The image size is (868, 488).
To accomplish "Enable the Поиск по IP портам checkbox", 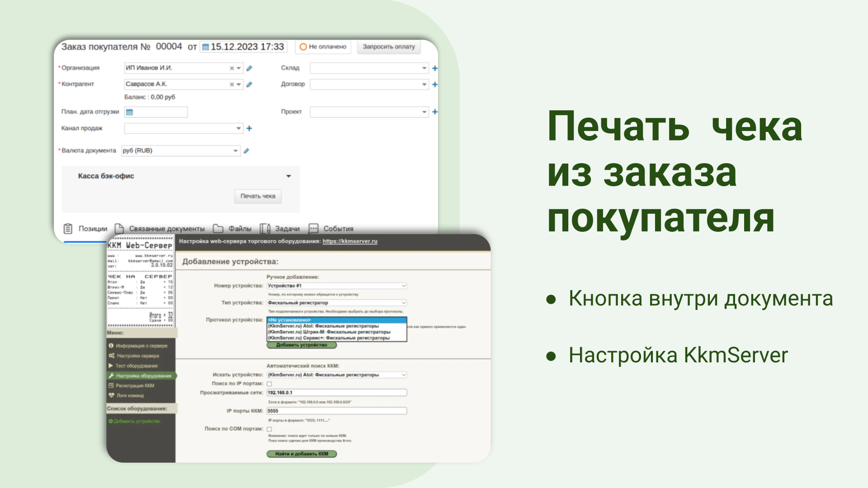I will (269, 384).
